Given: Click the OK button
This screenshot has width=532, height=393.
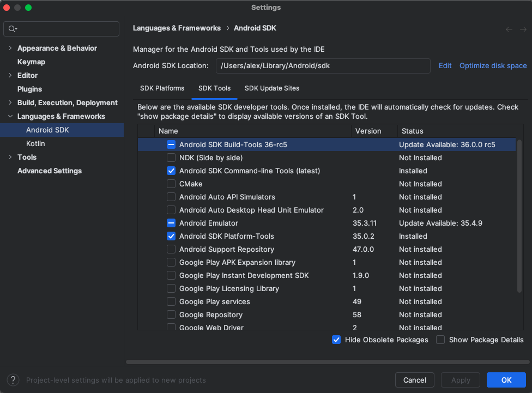Looking at the screenshot, I should pos(506,380).
